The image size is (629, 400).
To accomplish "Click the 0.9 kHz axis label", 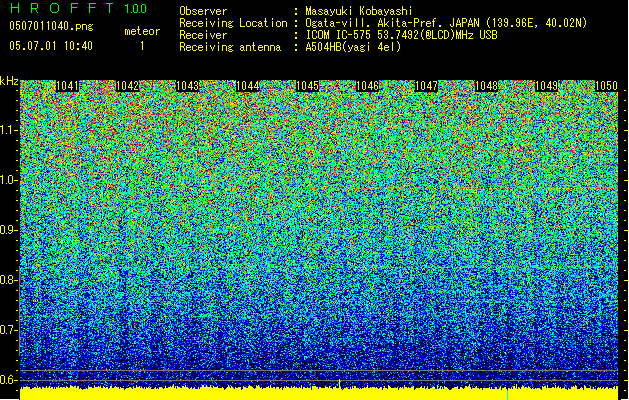I will [9, 230].
